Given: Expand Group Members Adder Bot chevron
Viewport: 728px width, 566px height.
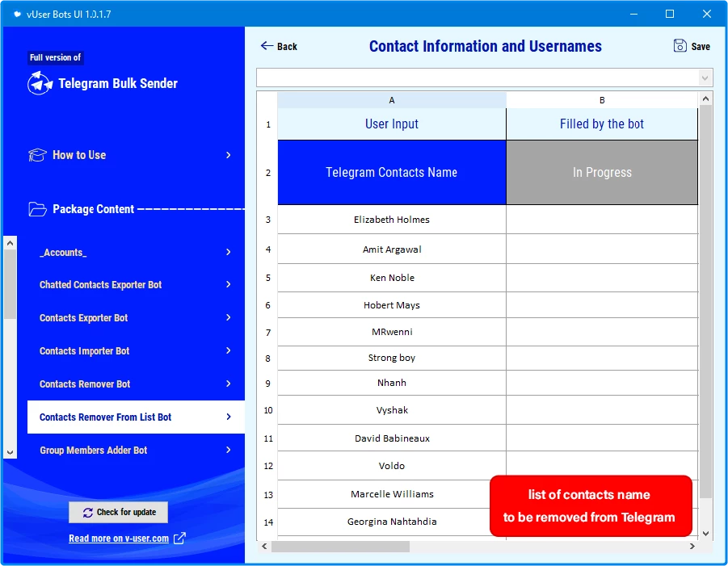Looking at the screenshot, I should [x=229, y=450].
